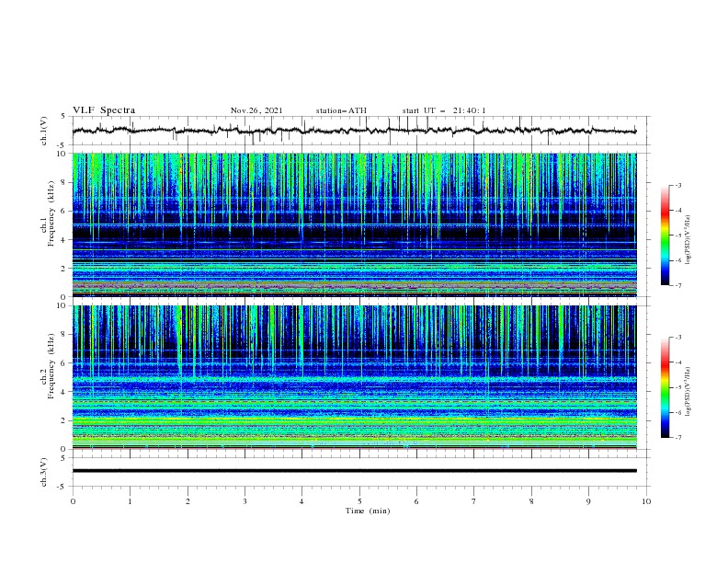Click the "8" kHz tick on ch.2 spectrogram axis
Image resolution: width=728 pixels, height=563 pixels.
(64, 335)
